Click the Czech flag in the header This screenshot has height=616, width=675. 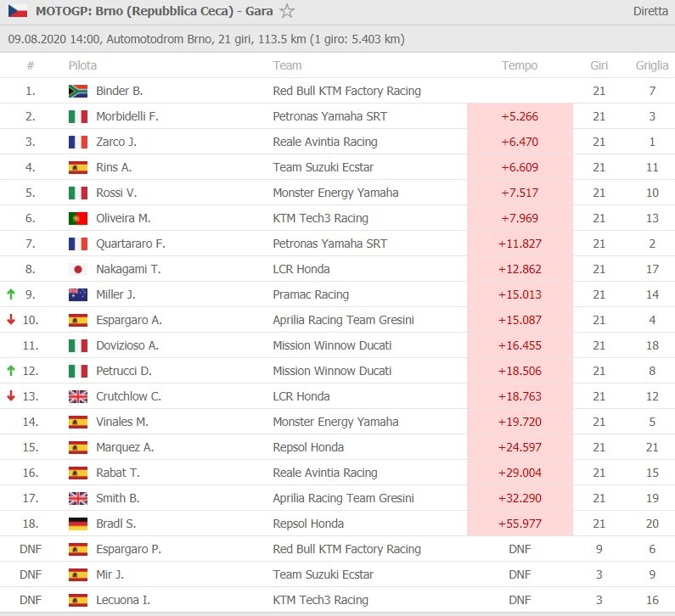point(18,11)
